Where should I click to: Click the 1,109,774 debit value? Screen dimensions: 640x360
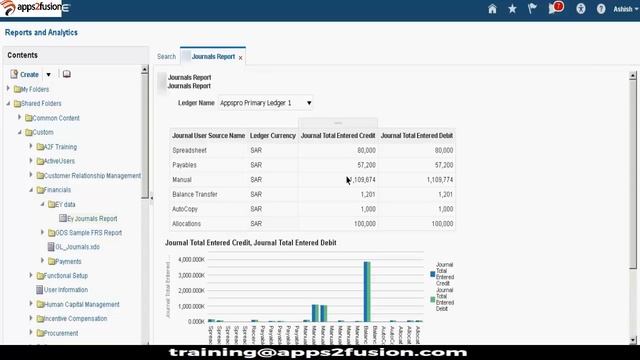(x=440, y=180)
